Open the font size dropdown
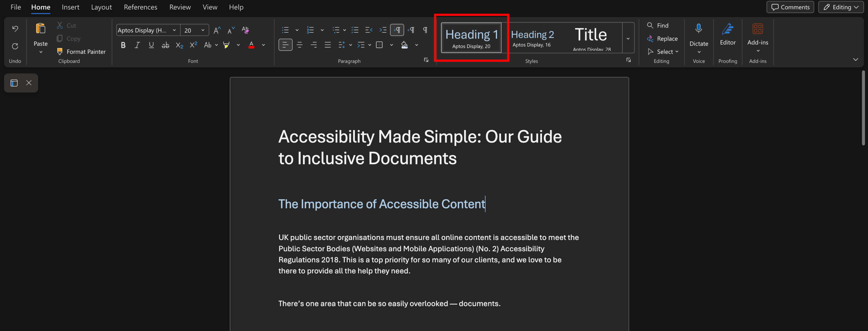The height and width of the screenshot is (331, 868). tap(203, 30)
